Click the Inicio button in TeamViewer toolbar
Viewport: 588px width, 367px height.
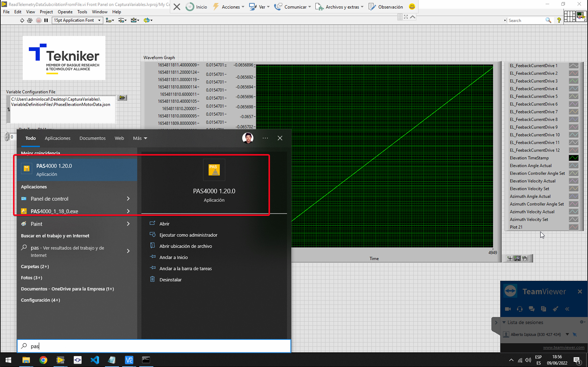196,7
